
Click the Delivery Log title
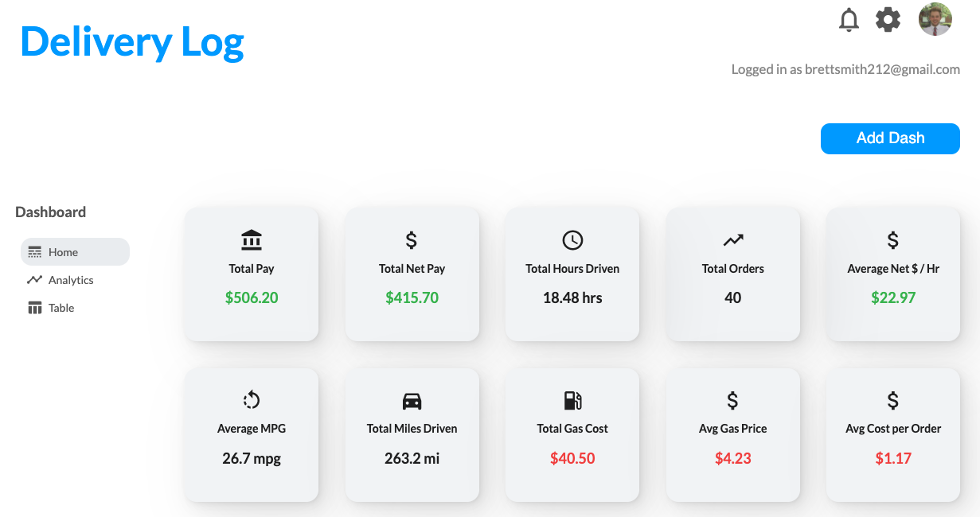point(132,42)
